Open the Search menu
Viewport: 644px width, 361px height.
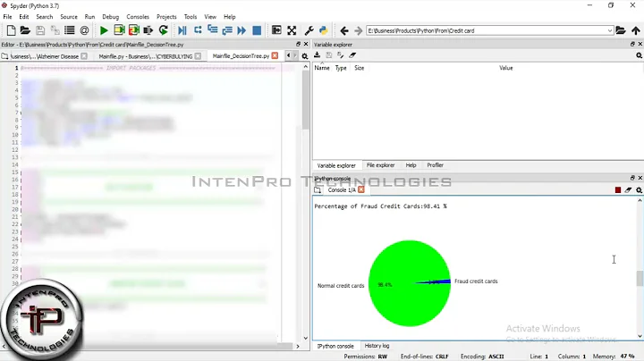[x=45, y=17]
